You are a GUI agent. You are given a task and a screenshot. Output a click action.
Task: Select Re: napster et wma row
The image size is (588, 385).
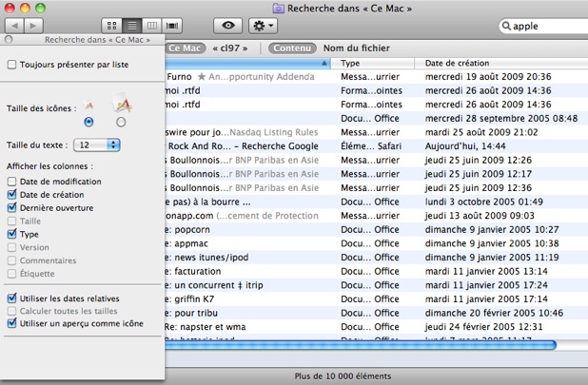[x=376, y=327]
